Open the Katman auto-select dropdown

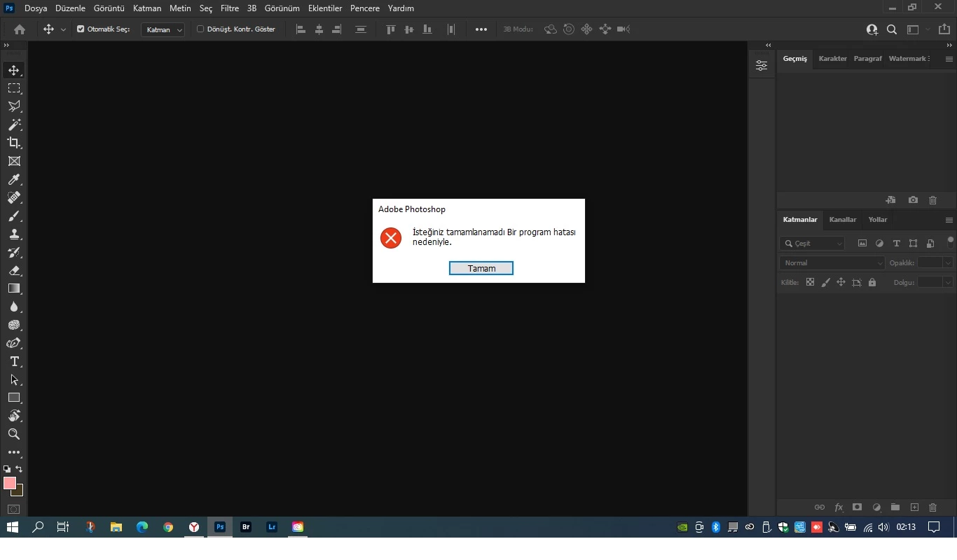[x=163, y=29]
